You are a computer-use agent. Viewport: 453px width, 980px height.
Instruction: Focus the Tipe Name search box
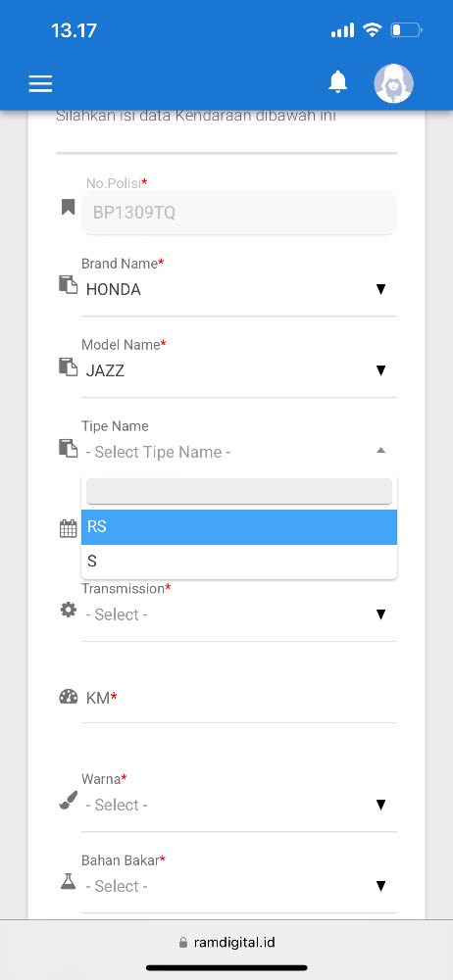[239, 491]
